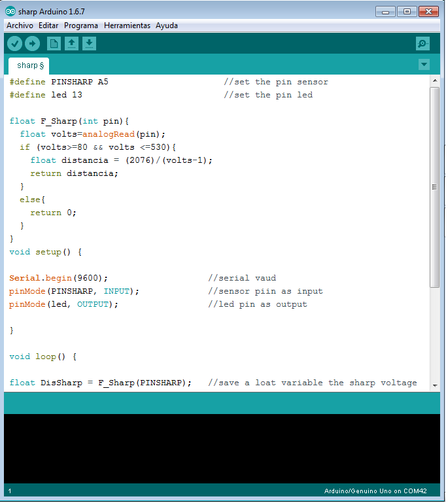Maximize the Arduino window
The height and width of the screenshot is (503, 448).
pyautogui.click(x=407, y=12)
